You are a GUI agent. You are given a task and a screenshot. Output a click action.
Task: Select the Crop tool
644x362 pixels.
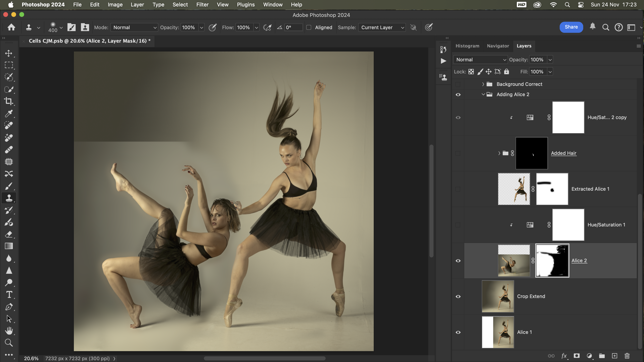pyautogui.click(x=8, y=101)
